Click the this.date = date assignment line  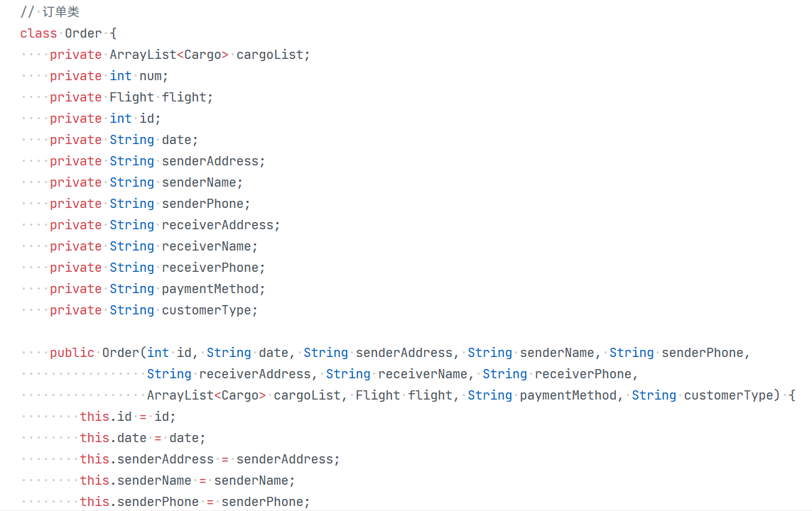point(142,438)
